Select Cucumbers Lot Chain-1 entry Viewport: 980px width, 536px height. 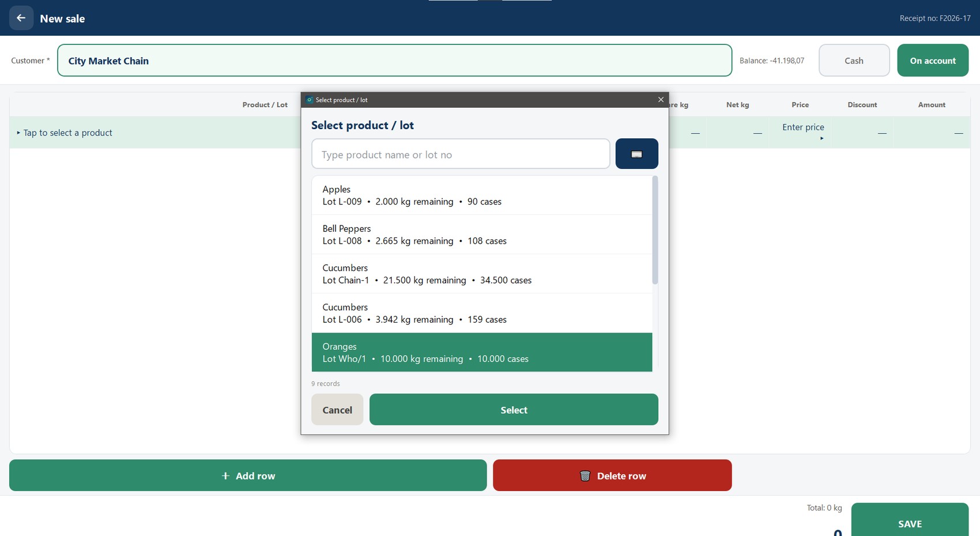coord(482,274)
